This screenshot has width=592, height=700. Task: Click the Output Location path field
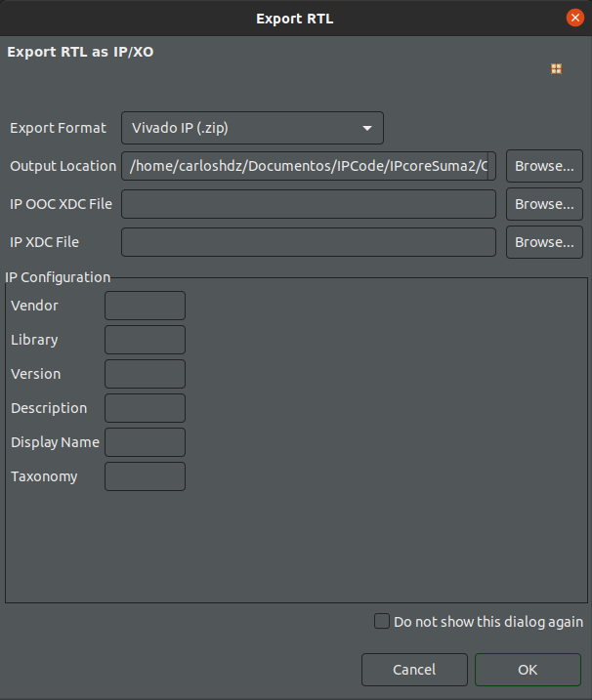[x=309, y=166]
